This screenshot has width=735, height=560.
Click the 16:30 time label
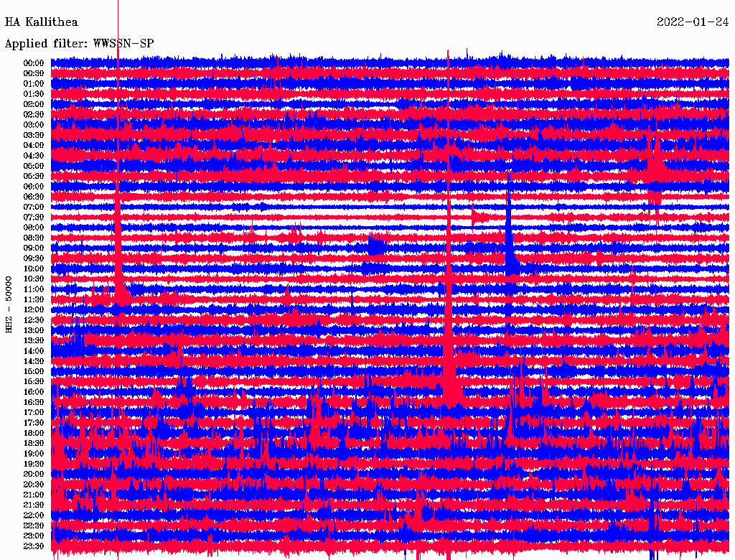[33, 403]
